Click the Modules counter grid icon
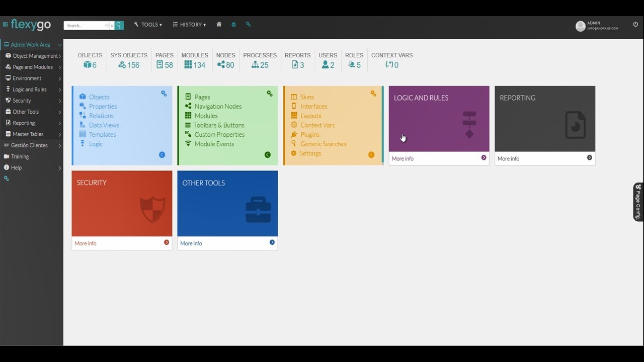The width and height of the screenshot is (644, 362). [x=188, y=65]
